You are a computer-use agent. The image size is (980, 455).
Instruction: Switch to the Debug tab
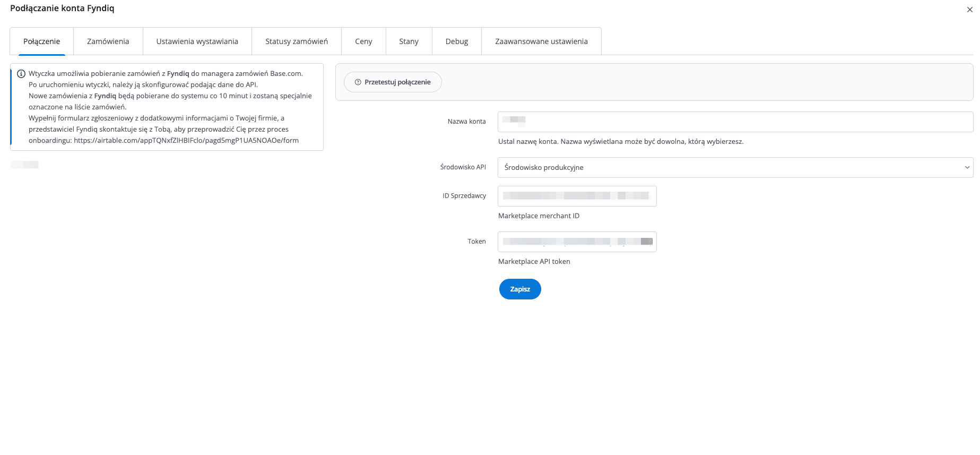point(456,41)
